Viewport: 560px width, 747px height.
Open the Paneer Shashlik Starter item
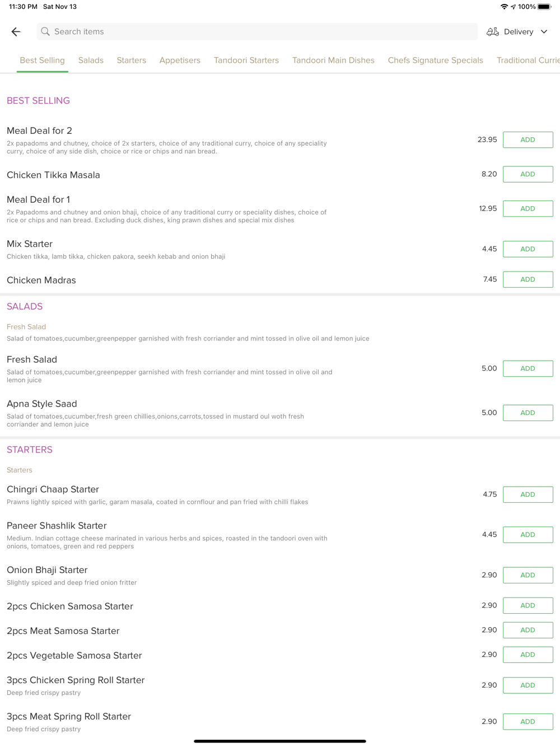pyautogui.click(x=57, y=526)
